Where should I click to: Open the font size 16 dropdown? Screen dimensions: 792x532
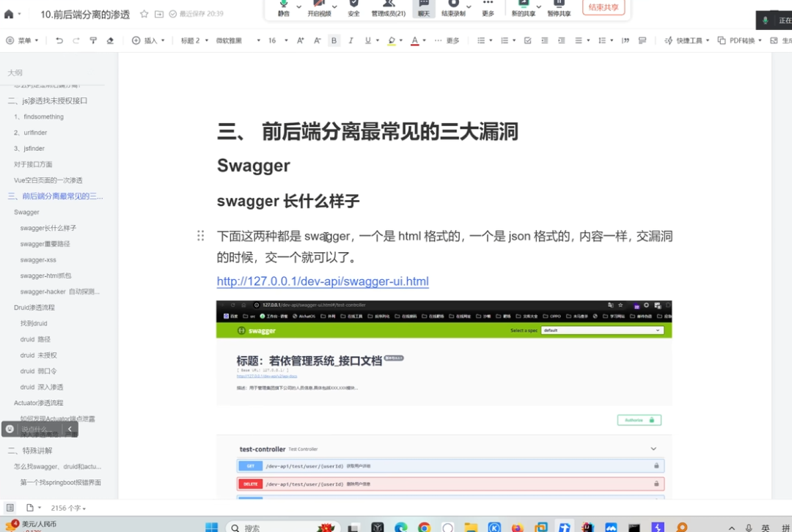[278, 40]
